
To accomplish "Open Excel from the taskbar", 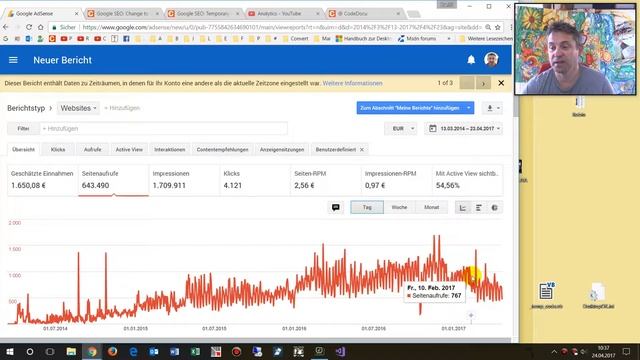I will coord(195,351).
